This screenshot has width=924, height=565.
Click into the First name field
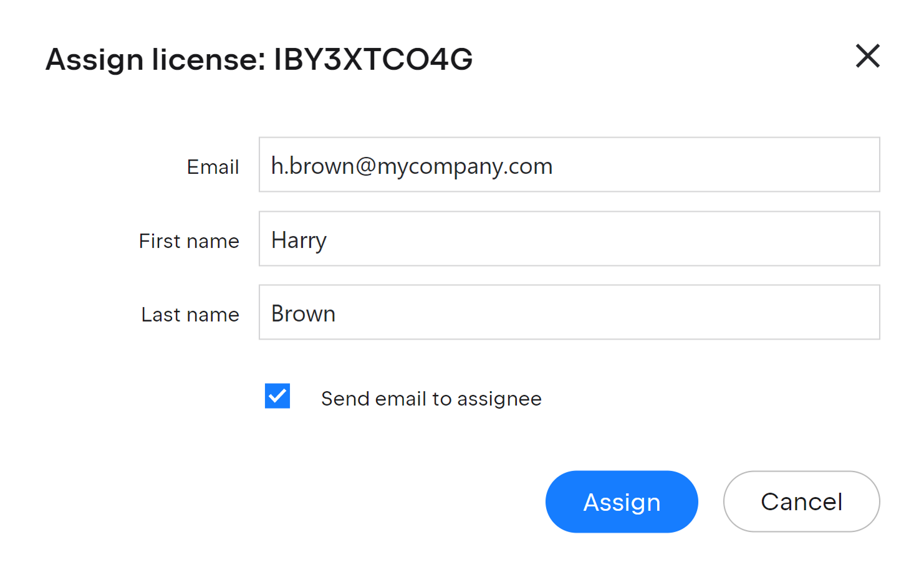[569, 239]
